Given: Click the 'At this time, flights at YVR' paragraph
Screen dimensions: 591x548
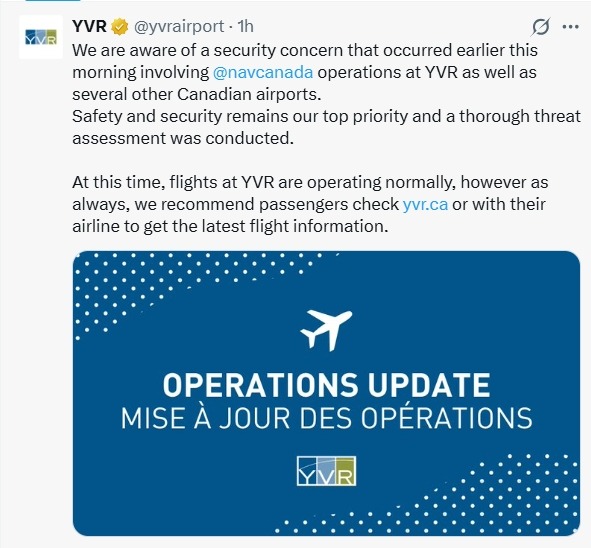Looking at the screenshot, I should coord(310,204).
